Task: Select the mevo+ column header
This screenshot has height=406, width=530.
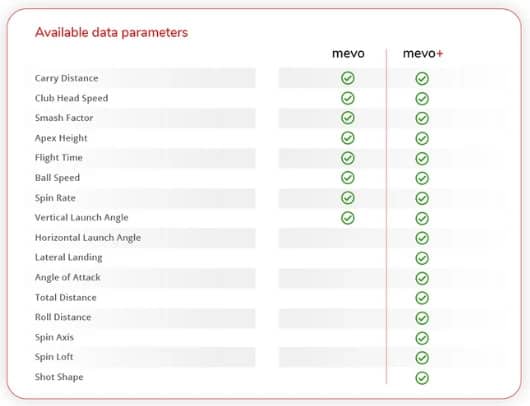Action: 423,53
